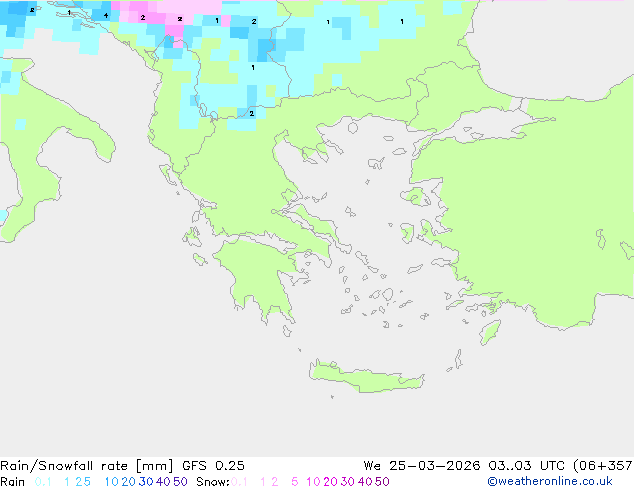Click the 'We 25-03-2026' date text
Viewport: 634px width, 490px height.
pos(422,466)
